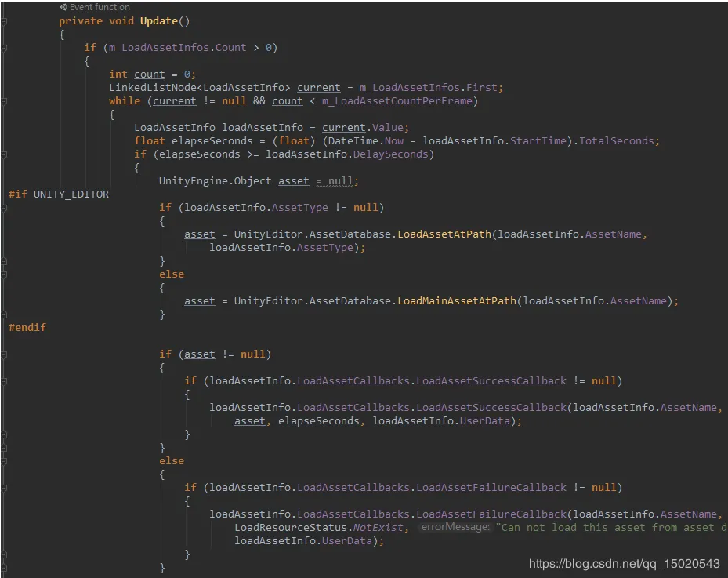Select the Count property of m_LoadAssetInfos
728x578 pixels.
tap(230, 48)
